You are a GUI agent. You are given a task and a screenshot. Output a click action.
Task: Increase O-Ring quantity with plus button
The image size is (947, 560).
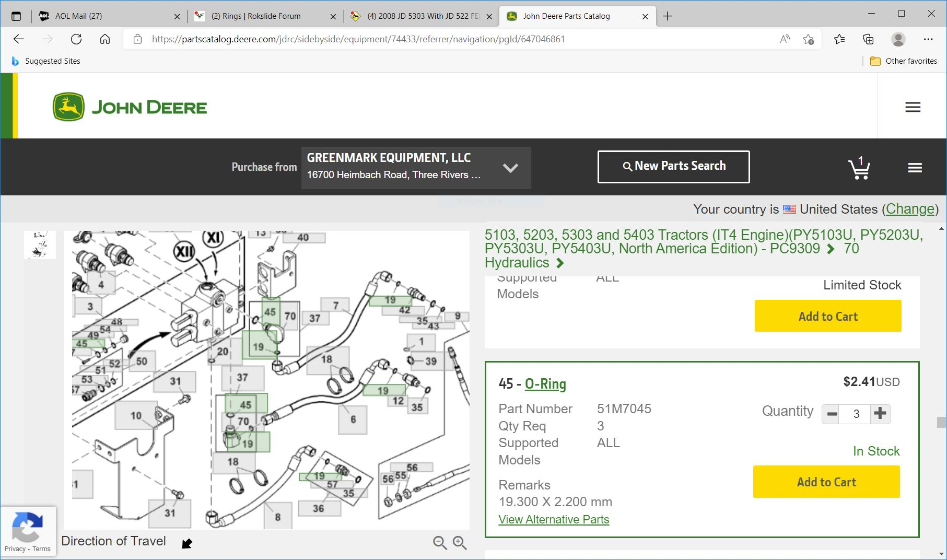click(880, 414)
